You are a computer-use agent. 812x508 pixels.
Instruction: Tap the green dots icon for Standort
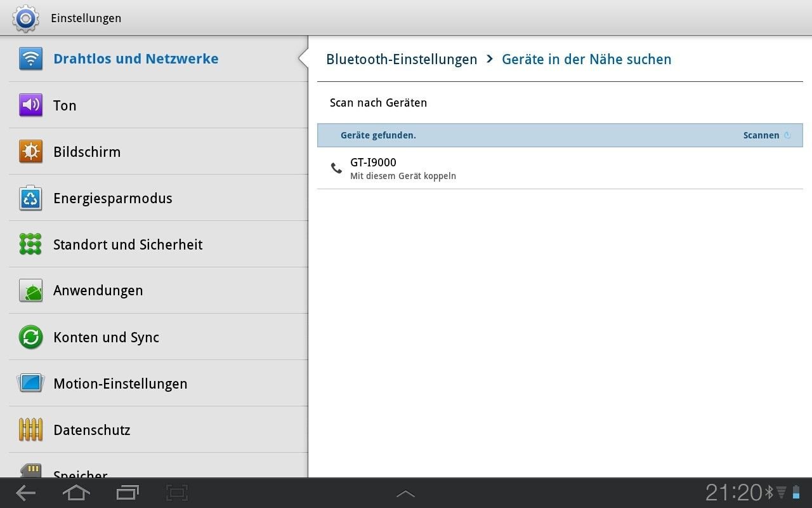[x=30, y=244]
